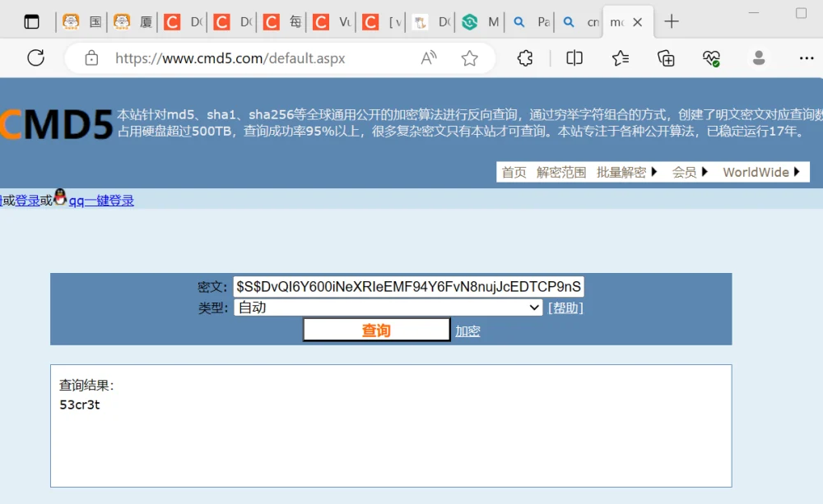Click the result text 53cr3t

tap(80, 405)
